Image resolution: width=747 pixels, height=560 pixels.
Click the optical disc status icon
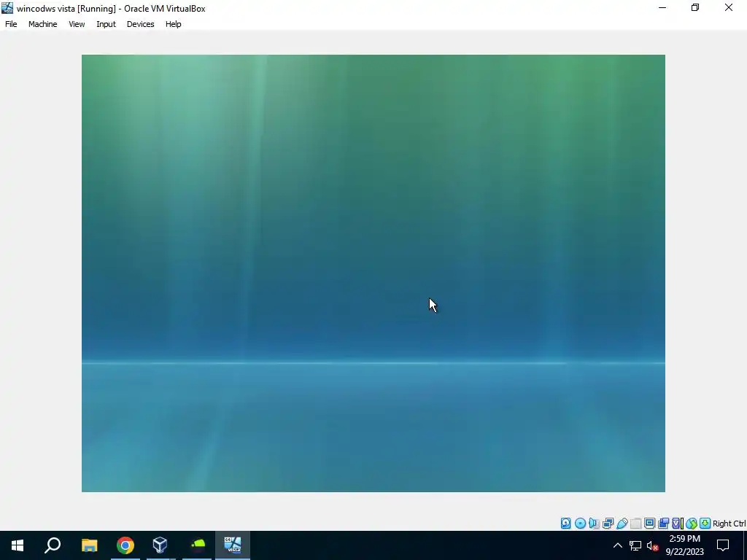click(x=580, y=524)
